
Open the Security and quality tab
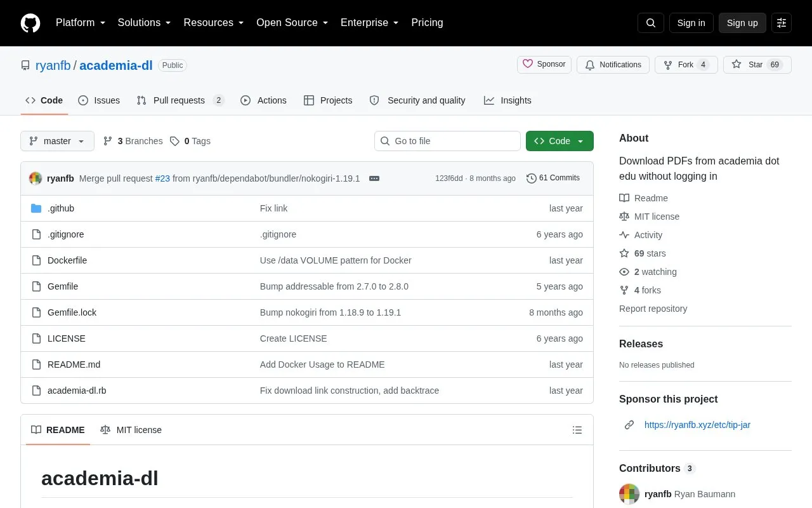pyautogui.click(x=417, y=100)
